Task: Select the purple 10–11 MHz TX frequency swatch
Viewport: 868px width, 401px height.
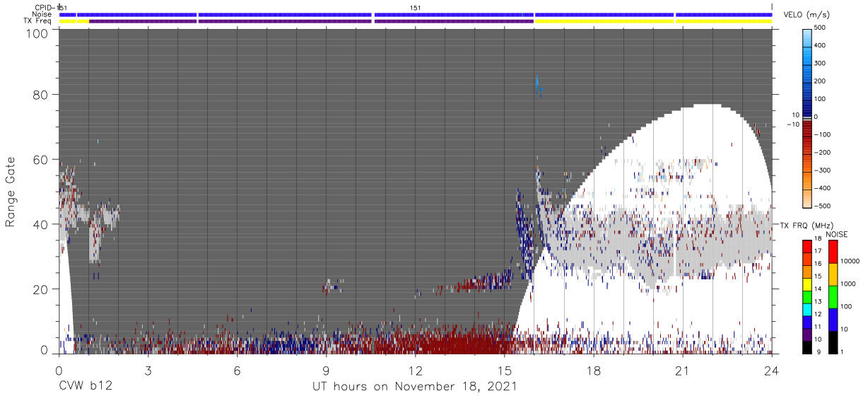Action: [807, 335]
